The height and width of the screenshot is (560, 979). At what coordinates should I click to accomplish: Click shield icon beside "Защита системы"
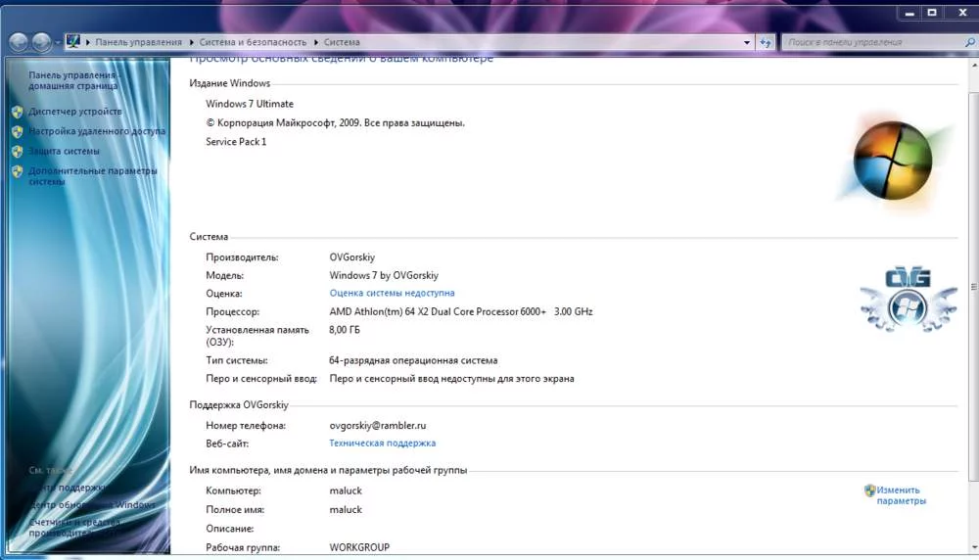coord(18,152)
